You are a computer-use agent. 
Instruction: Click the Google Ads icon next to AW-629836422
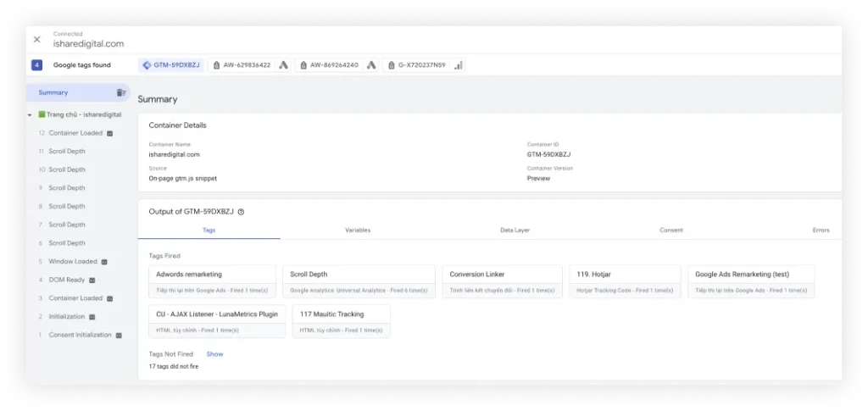click(x=283, y=65)
